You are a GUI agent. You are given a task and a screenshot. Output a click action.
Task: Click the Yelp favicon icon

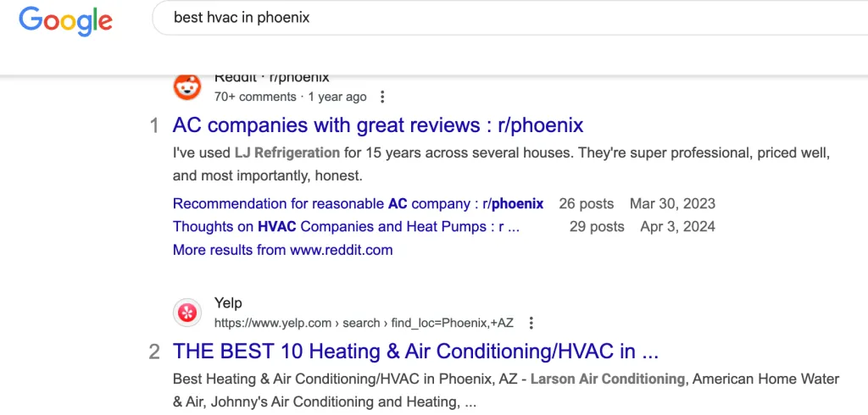click(187, 313)
